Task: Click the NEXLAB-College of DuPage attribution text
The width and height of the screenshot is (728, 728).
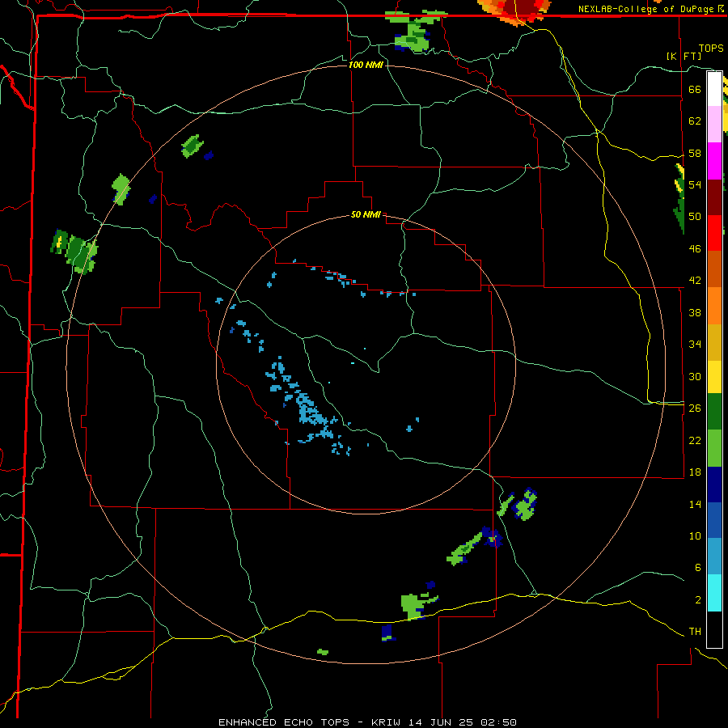Action: coord(653,9)
